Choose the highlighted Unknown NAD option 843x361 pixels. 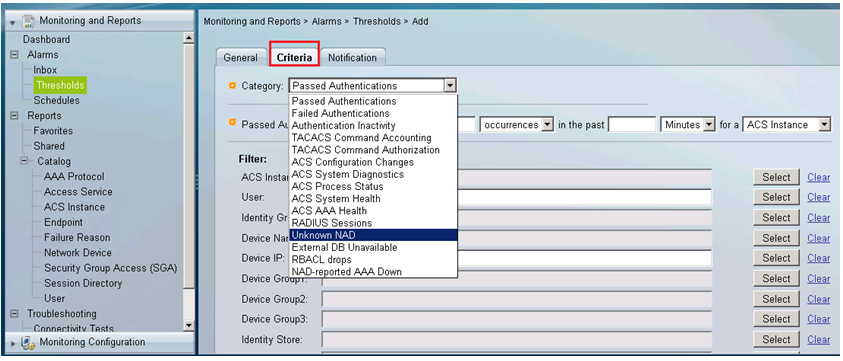pyautogui.click(x=374, y=235)
